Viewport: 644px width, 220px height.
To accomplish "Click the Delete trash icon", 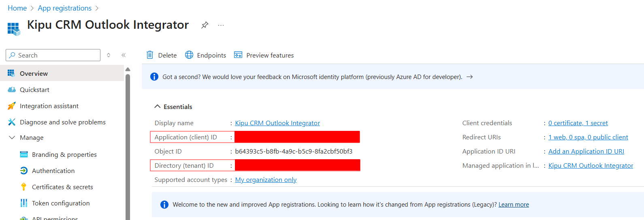I will 150,55.
